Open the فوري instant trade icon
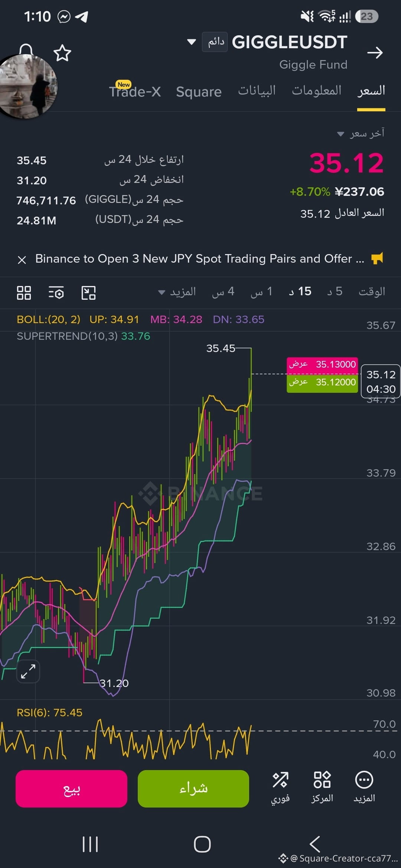401x868 pixels. coord(280,787)
